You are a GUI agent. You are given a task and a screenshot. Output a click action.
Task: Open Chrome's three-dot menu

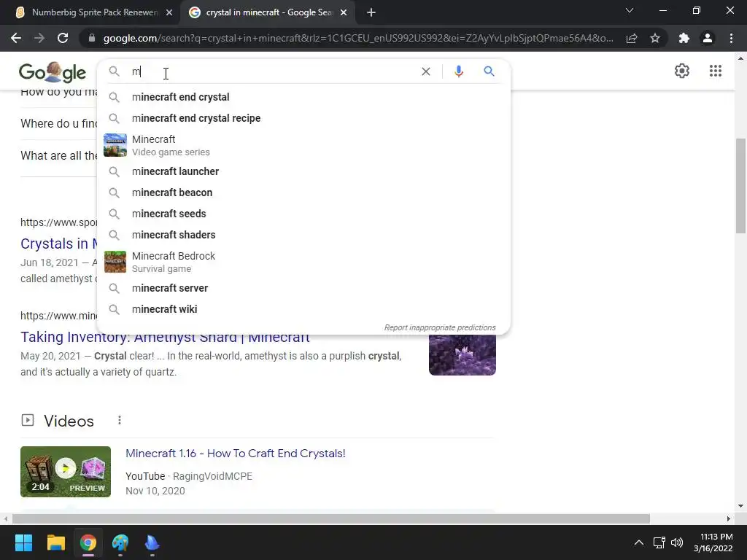tap(731, 38)
